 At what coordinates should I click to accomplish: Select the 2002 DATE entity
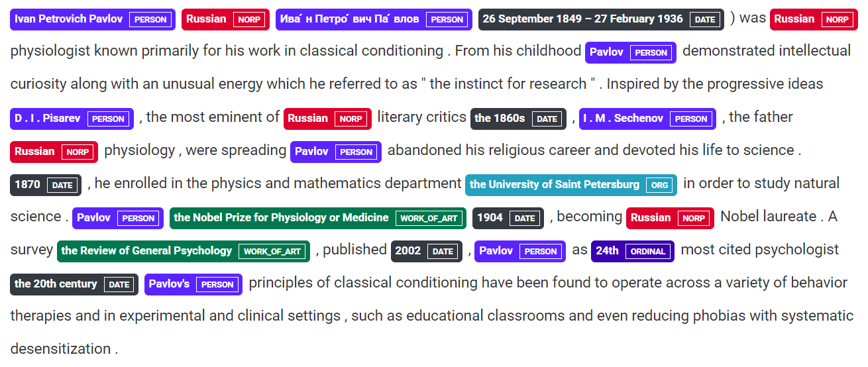coord(426,251)
